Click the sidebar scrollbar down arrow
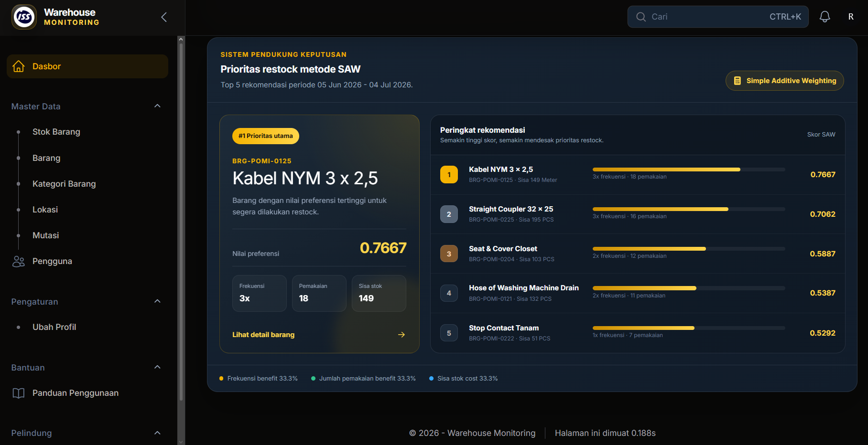The image size is (868, 445). tap(181, 442)
